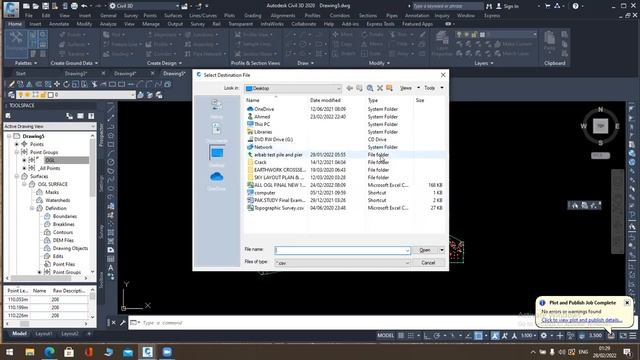Open the Active Drawing View dropdown
Viewport: 640px width, 360px height.
49,127
